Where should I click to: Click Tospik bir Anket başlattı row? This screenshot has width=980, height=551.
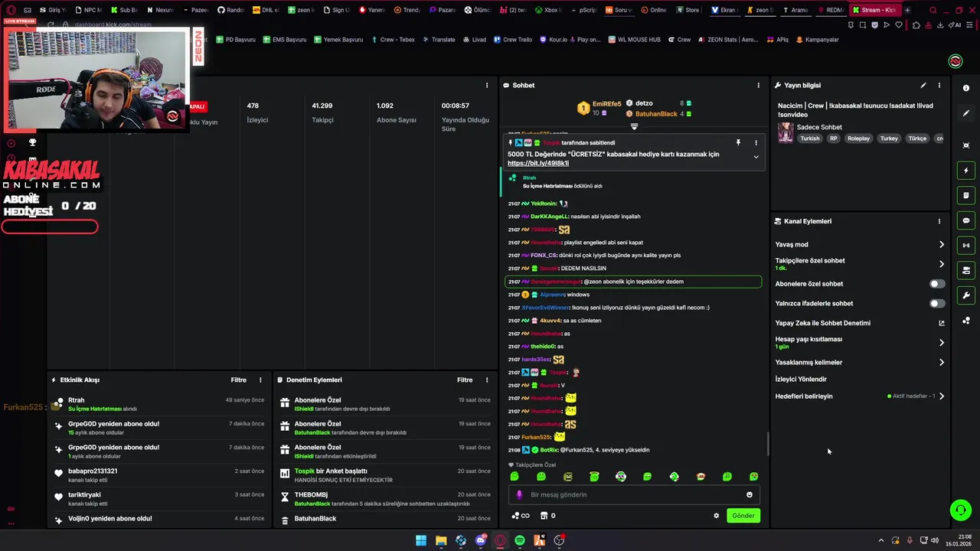tap(384, 475)
